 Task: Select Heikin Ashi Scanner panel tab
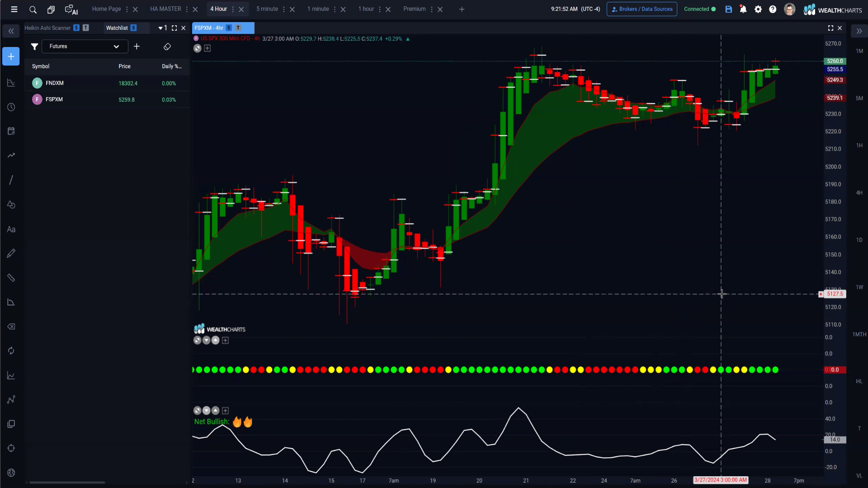(47, 28)
